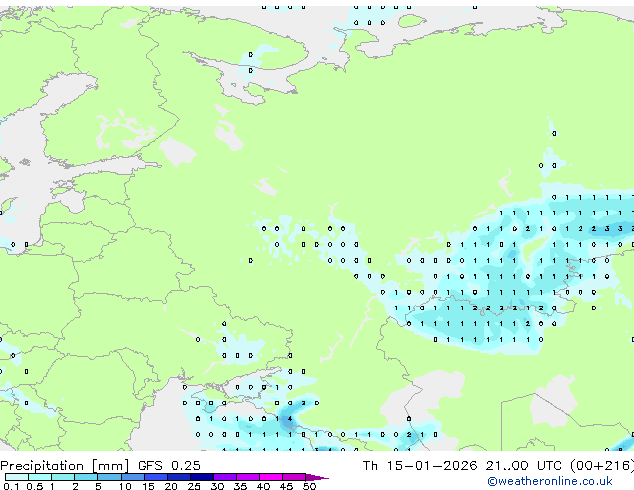Click the "40" legend scale label

pyautogui.click(x=263, y=486)
